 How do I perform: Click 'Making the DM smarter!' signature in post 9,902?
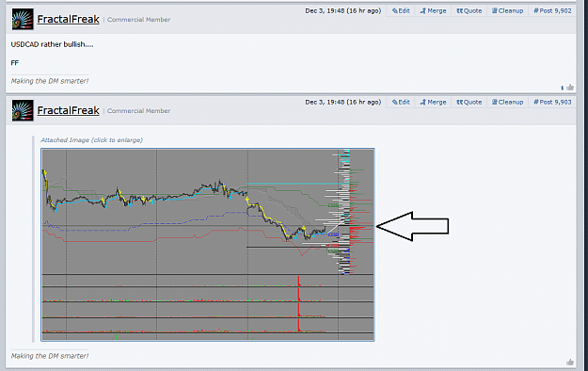(x=50, y=81)
